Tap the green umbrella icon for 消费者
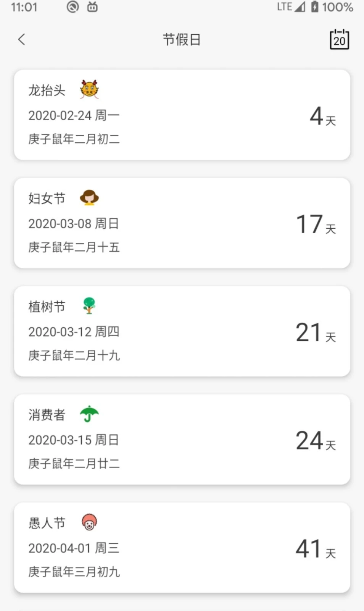Screen dimensions: 364x611 point(89,414)
